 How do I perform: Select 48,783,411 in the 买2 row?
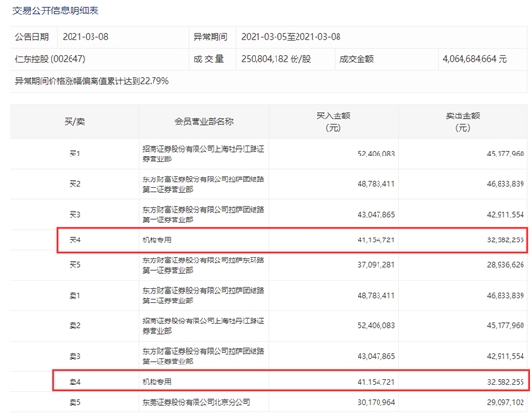(x=376, y=184)
